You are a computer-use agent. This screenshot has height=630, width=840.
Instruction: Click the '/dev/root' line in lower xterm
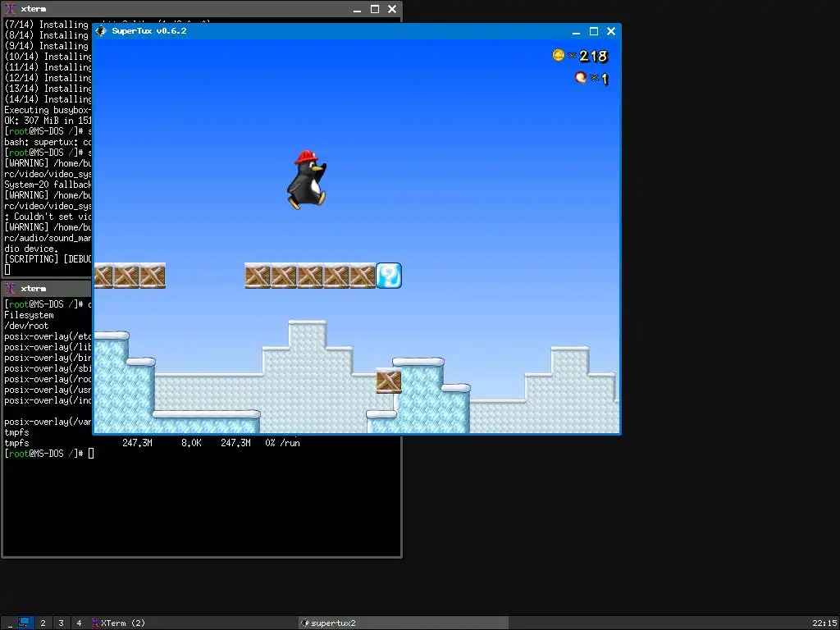26,326
